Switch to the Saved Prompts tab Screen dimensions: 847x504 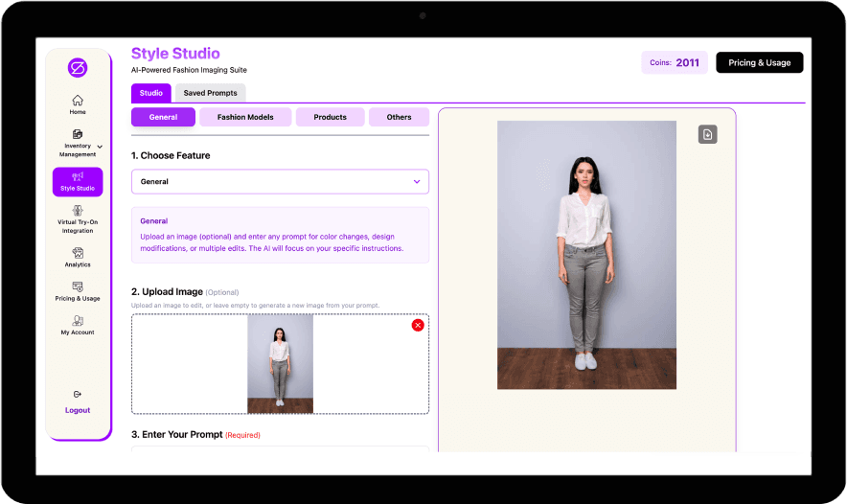(x=210, y=93)
